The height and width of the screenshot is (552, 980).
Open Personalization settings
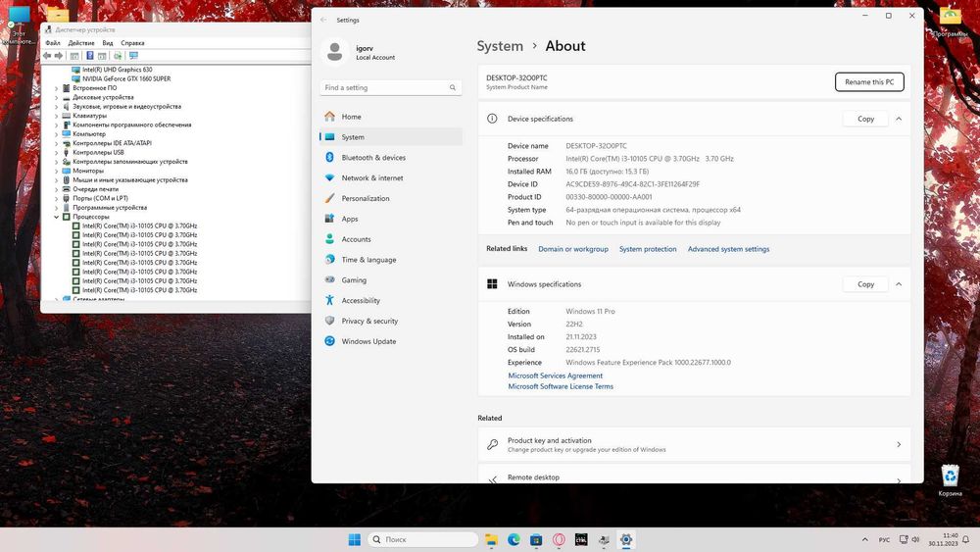[391, 198]
